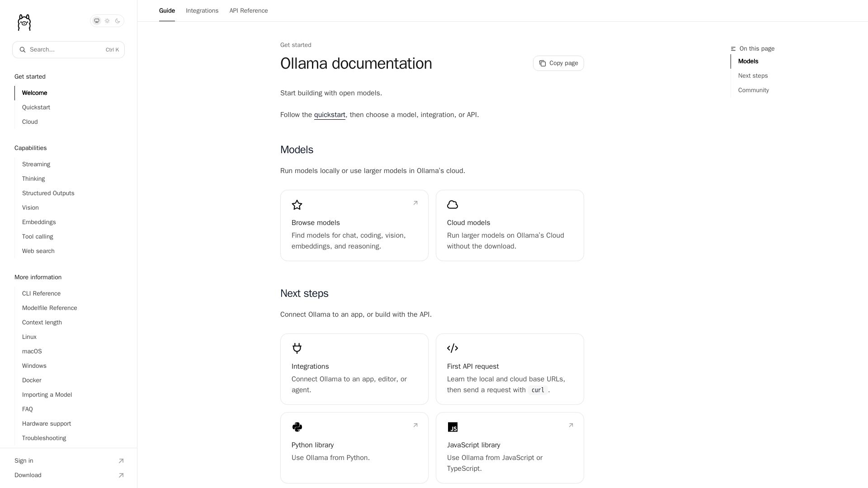Viewport: 868px width, 488px height.
Task: Open the Cloud models card
Action: pyautogui.click(x=510, y=225)
